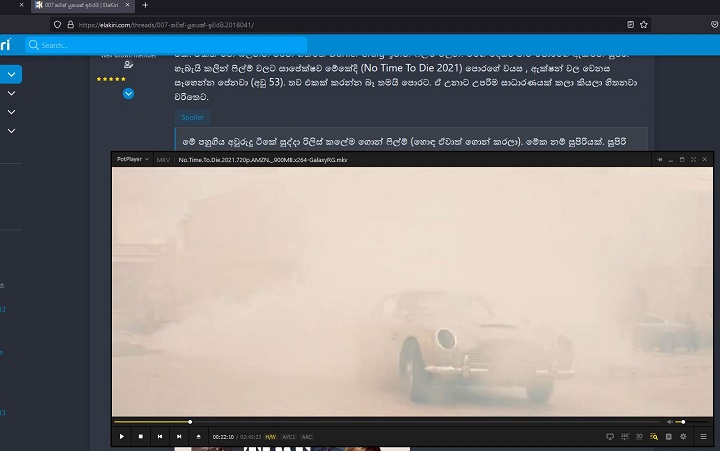Open a new browser tab
This screenshot has height=451, width=720.
click(x=145, y=5)
